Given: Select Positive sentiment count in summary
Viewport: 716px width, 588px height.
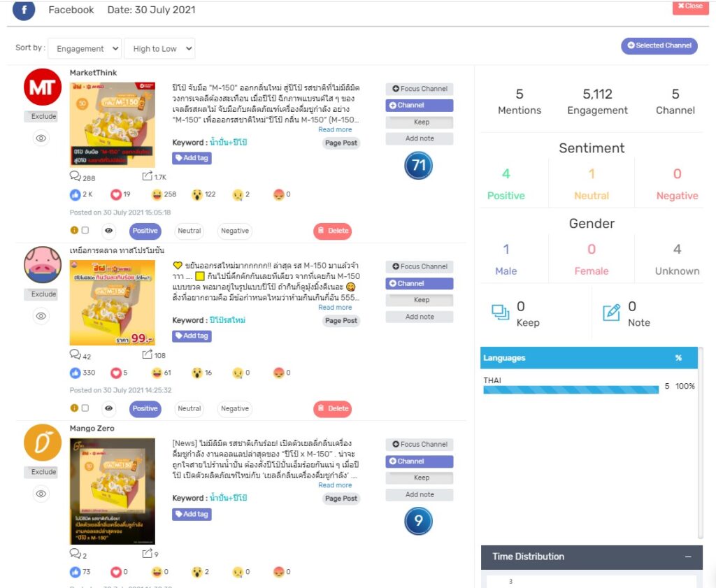Looking at the screenshot, I should pos(506,173).
